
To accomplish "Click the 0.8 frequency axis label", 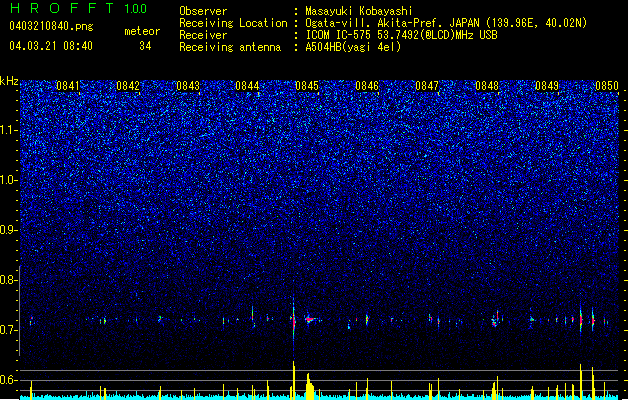I will [x=8, y=280].
